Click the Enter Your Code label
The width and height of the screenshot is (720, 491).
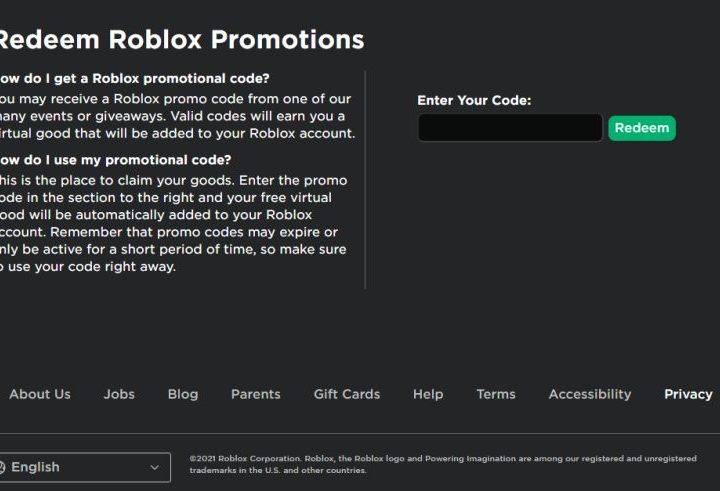[x=474, y=100]
